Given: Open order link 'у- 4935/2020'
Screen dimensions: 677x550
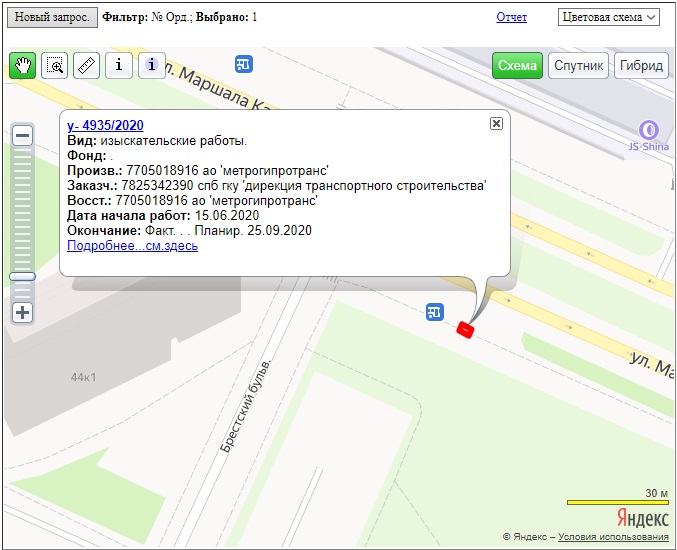Looking at the screenshot, I should click(105, 125).
